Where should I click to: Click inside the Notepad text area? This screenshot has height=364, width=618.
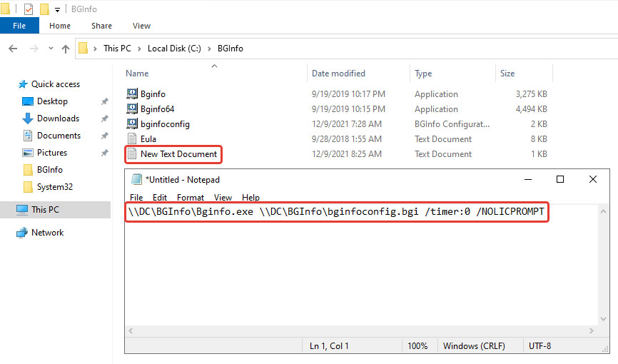pos(357,271)
